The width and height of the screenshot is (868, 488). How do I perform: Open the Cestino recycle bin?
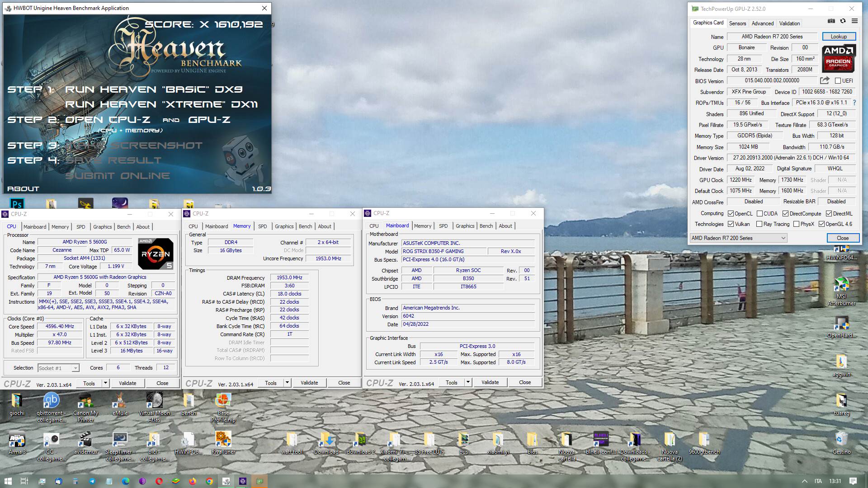point(841,443)
